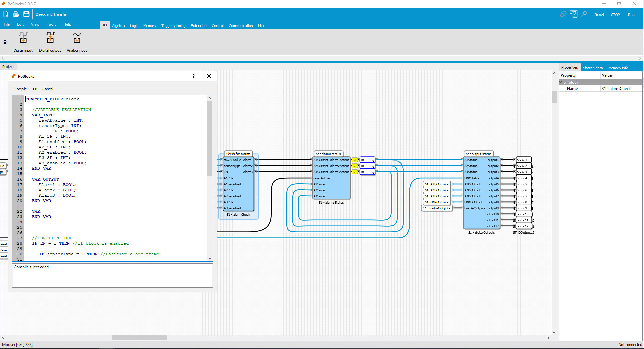Select the S1 alarmsStatus block
The width and height of the screenshot is (644, 349).
click(331, 178)
